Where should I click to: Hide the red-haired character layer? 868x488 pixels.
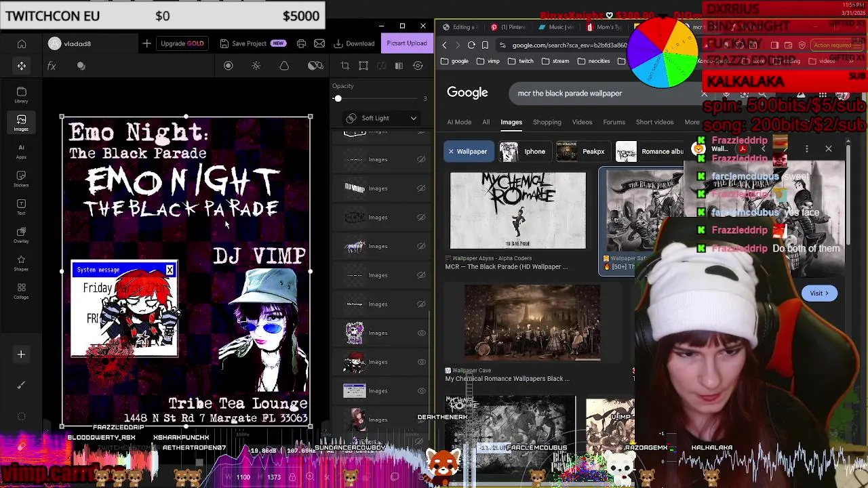coord(421,362)
